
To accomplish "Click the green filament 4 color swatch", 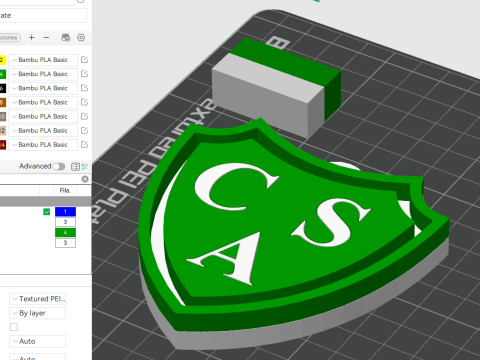I will tap(3, 74).
